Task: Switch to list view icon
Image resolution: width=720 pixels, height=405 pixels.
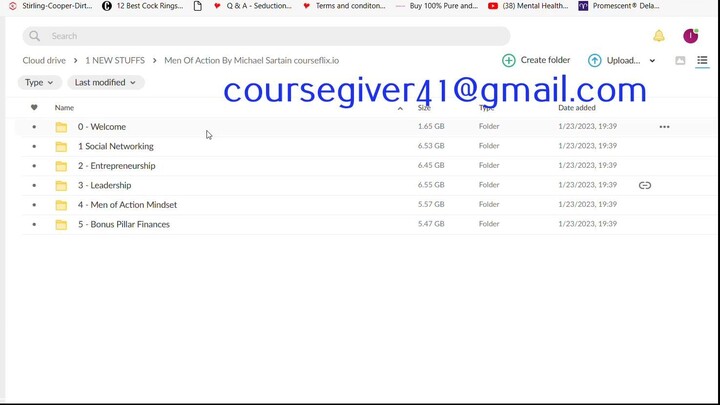Action: coord(702,60)
